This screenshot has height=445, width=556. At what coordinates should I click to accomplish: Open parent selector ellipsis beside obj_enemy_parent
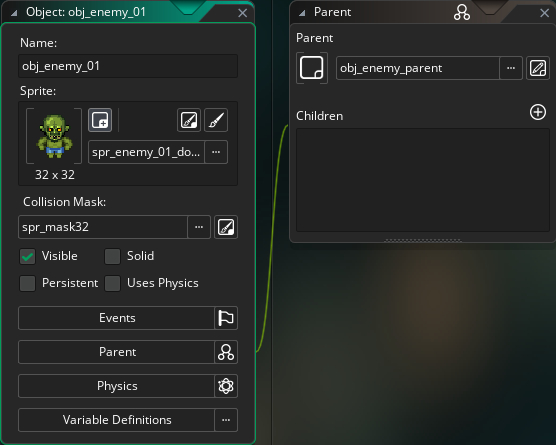[x=511, y=68]
